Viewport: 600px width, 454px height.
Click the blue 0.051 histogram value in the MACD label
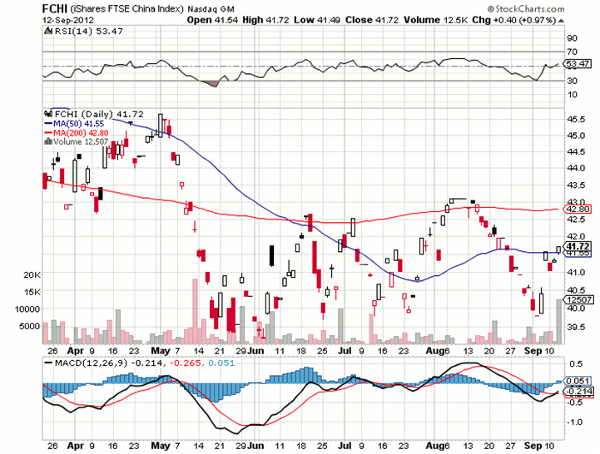(x=221, y=363)
